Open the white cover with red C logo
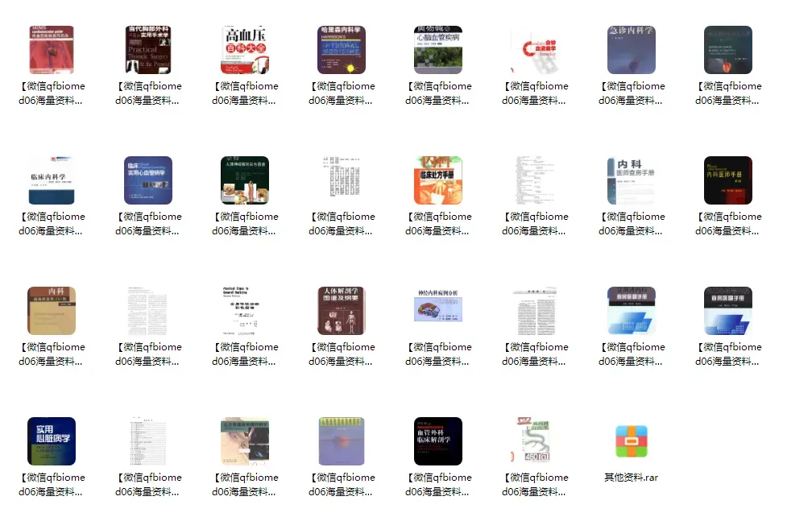This screenshot has height=517, width=812. pyautogui.click(x=535, y=50)
